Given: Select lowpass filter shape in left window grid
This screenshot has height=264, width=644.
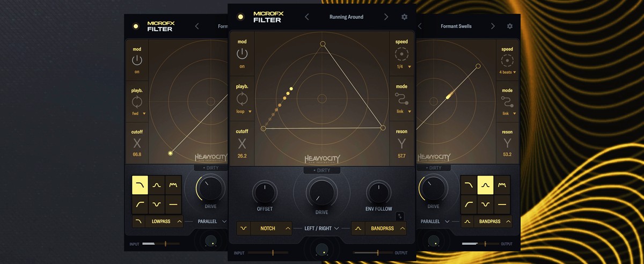Looking at the screenshot, I should coord(140,185).
